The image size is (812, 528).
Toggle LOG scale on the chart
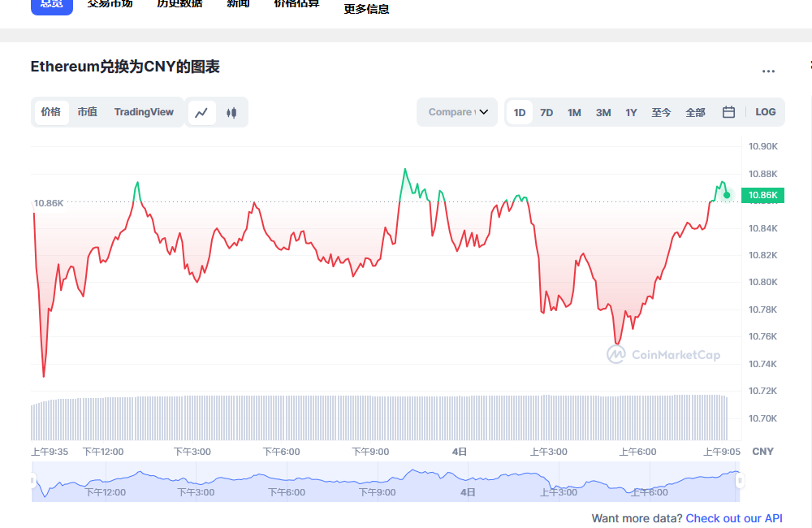coord(765,112)
